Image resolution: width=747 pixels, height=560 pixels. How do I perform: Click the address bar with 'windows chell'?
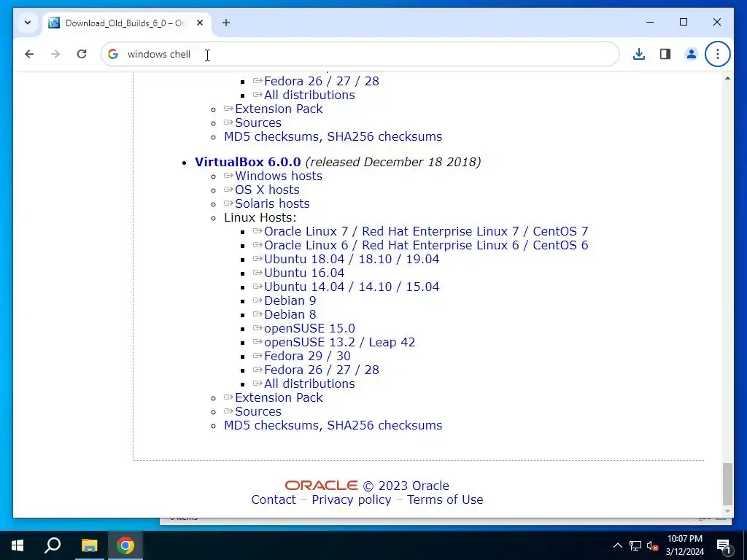(x=360, y=54)
